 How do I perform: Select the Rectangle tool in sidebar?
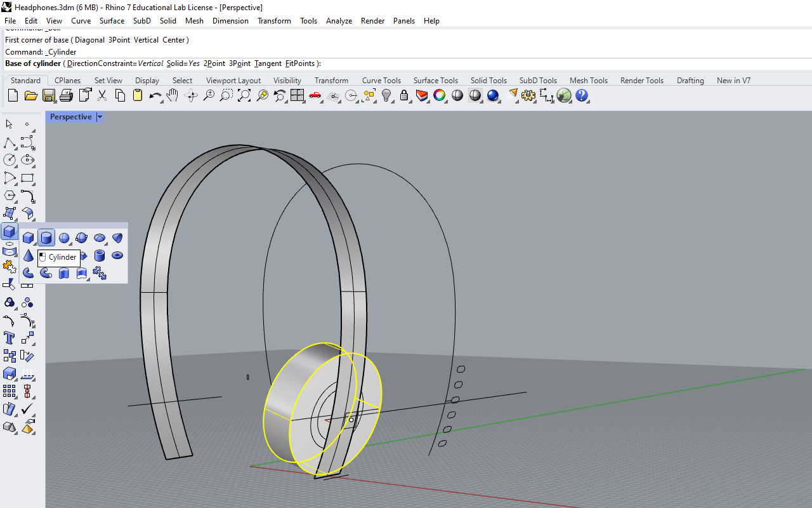tap(27, 178)
